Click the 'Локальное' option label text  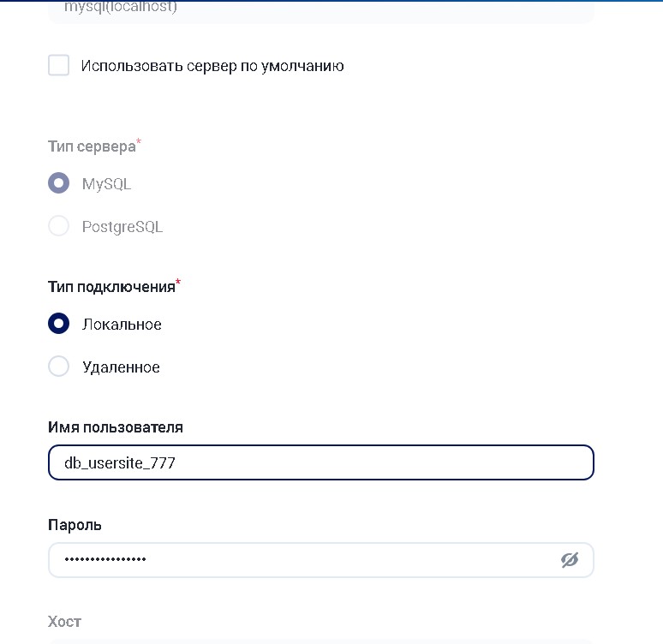pyautogui.click(x=122, y=325)
